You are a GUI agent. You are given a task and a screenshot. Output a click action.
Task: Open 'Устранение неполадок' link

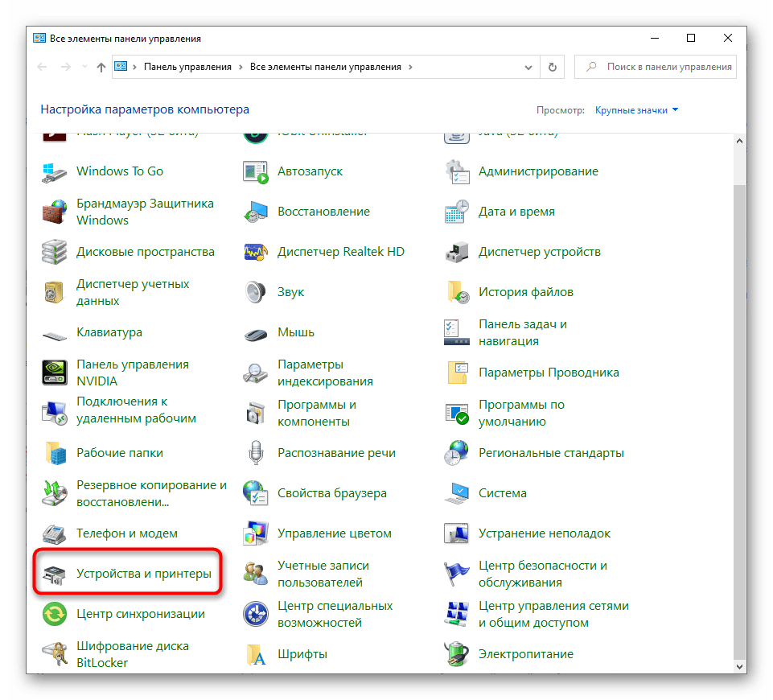tap(544, 533)
